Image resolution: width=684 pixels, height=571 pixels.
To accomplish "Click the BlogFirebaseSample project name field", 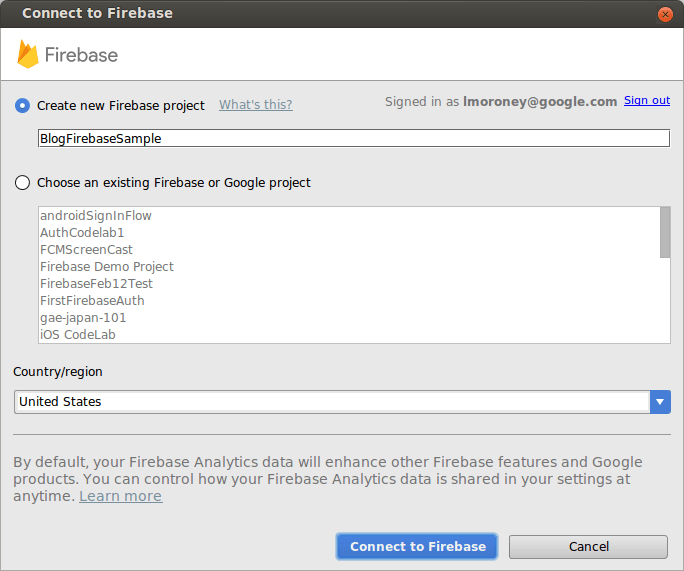I will (x=352, y=139).
